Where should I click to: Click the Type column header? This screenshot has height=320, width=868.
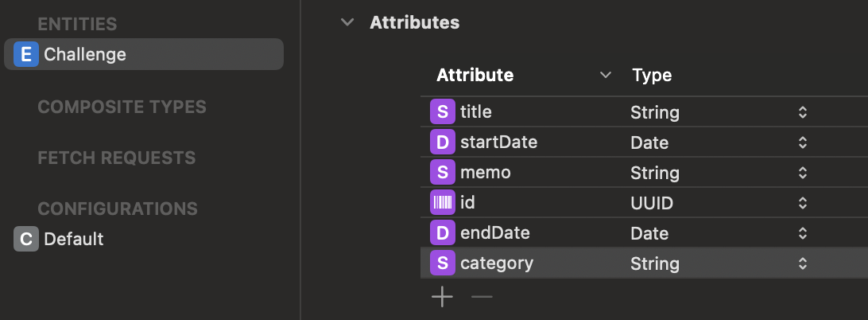coord(652,76)
